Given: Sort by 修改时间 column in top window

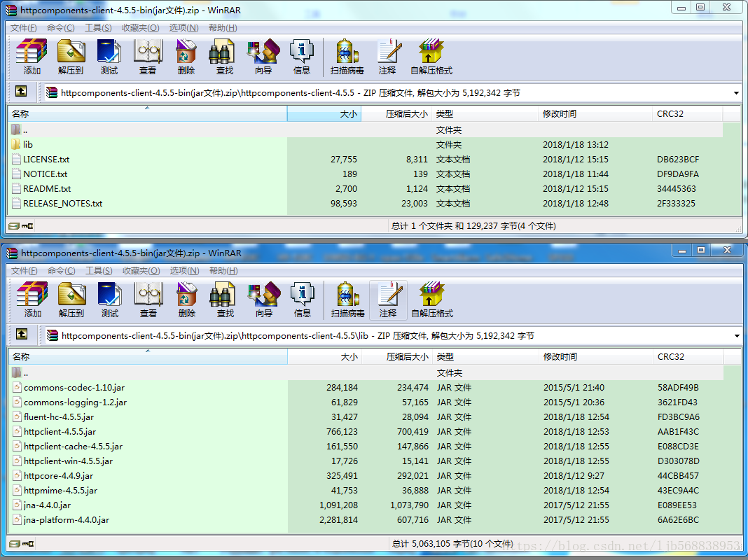Looking at the screenshot, I should click(x=595, y=113).
